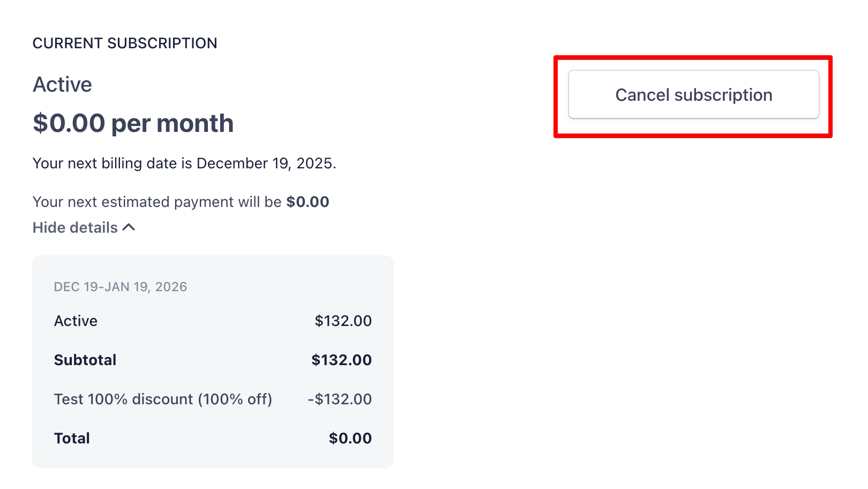Click the bold Subtotal $132.00 amount
This screenshot has height=489, width=868.
[x=341, y=360]
